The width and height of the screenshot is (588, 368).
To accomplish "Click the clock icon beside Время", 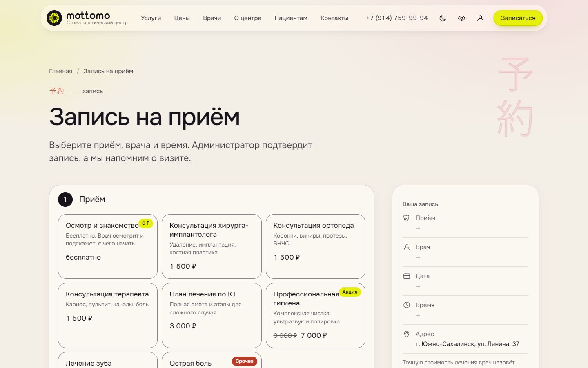I will [406, 305].
